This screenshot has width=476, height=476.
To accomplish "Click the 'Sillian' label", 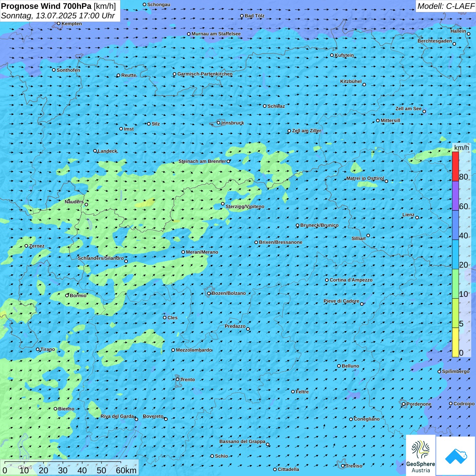I will pos(358,238).
